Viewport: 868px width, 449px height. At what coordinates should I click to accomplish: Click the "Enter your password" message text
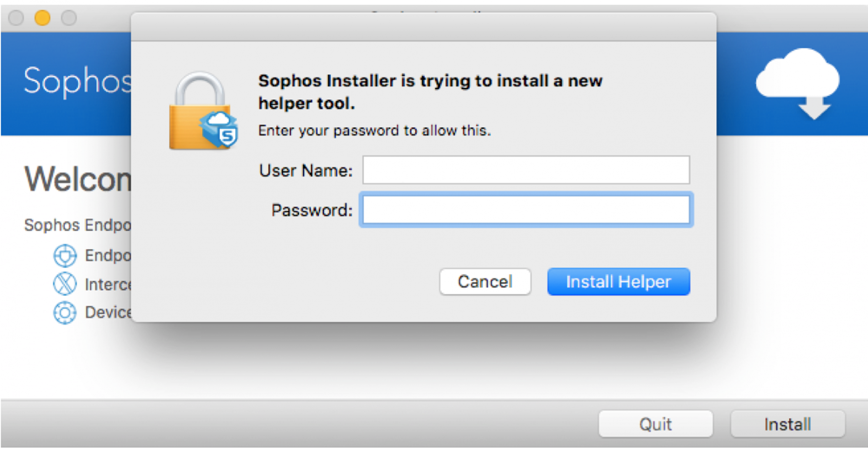[375, 131]
